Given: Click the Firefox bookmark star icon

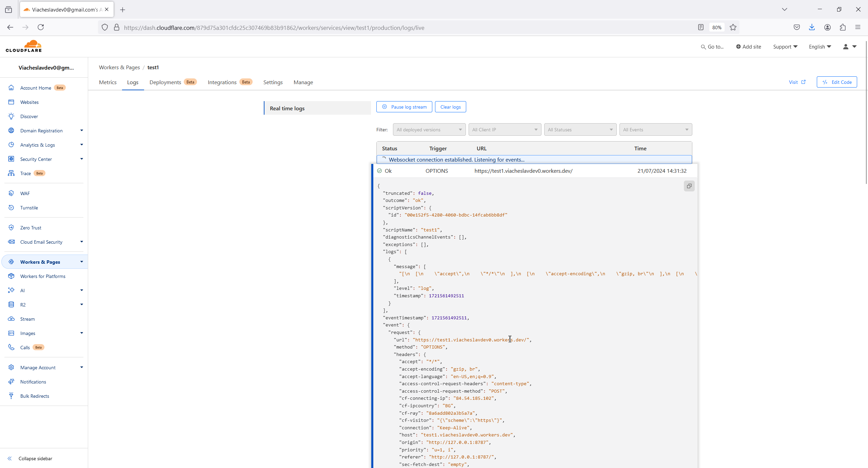Looking at the screenshot, I should pyautogui.click(x=733, y=27).
